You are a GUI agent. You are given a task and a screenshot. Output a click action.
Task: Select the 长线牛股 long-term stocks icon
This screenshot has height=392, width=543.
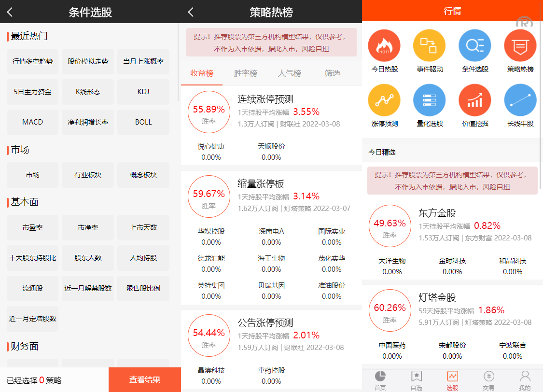[519, 99]
